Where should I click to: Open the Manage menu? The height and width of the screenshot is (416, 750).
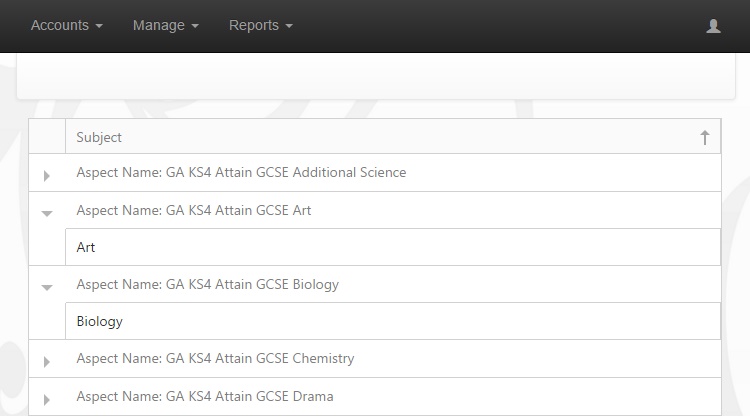pyautogui.click(x=165, y=25)
